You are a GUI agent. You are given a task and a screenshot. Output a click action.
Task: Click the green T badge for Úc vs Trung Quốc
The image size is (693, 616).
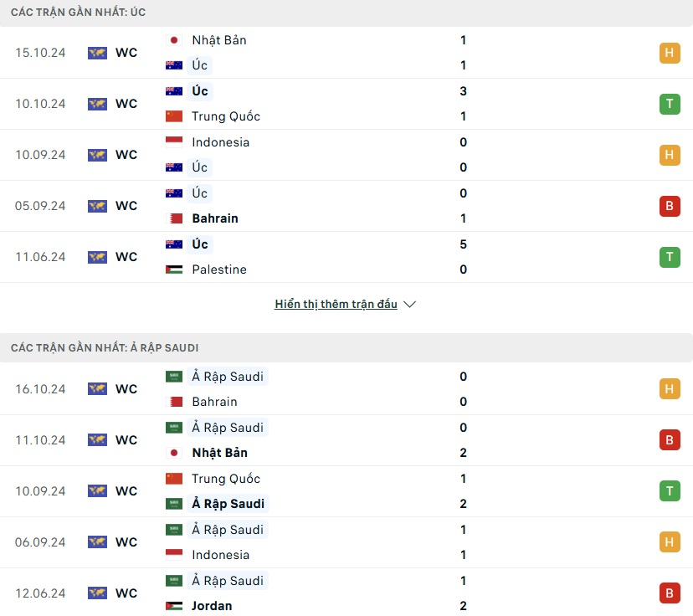pos(670,104)
